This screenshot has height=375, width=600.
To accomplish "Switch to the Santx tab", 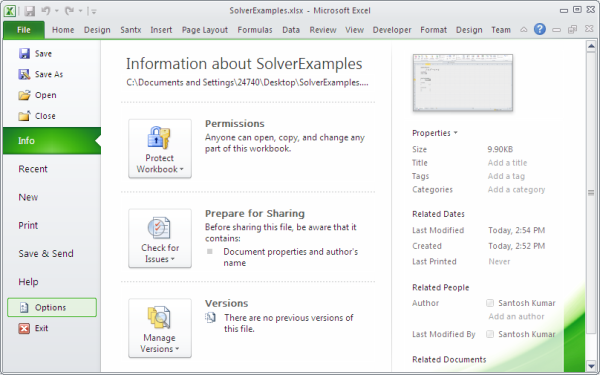I will coord(130,30).
